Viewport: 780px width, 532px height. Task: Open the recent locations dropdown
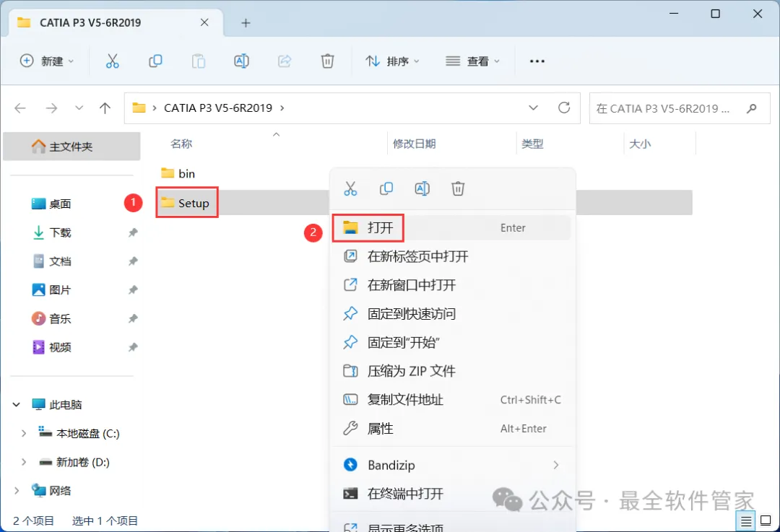pyautogui.click(x=79, y=108)
